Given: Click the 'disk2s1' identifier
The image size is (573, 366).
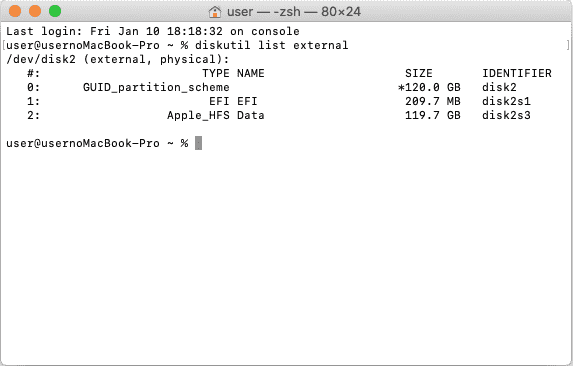Looking at the screenshot, I should tap(506, 101).
